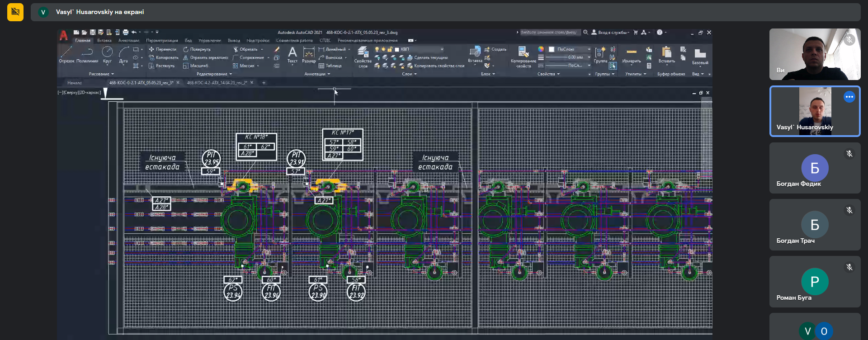Click Создать block button
Screen dimensions: 868x340
pyautogui.click(x=495, y=49)
